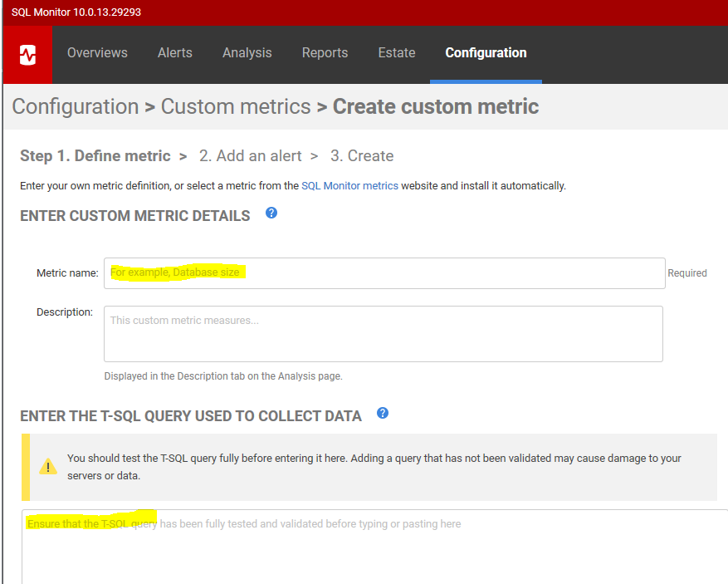Go to the Analysis tab
The height and width of the screenshot is (584, 728).
[247, 53]
